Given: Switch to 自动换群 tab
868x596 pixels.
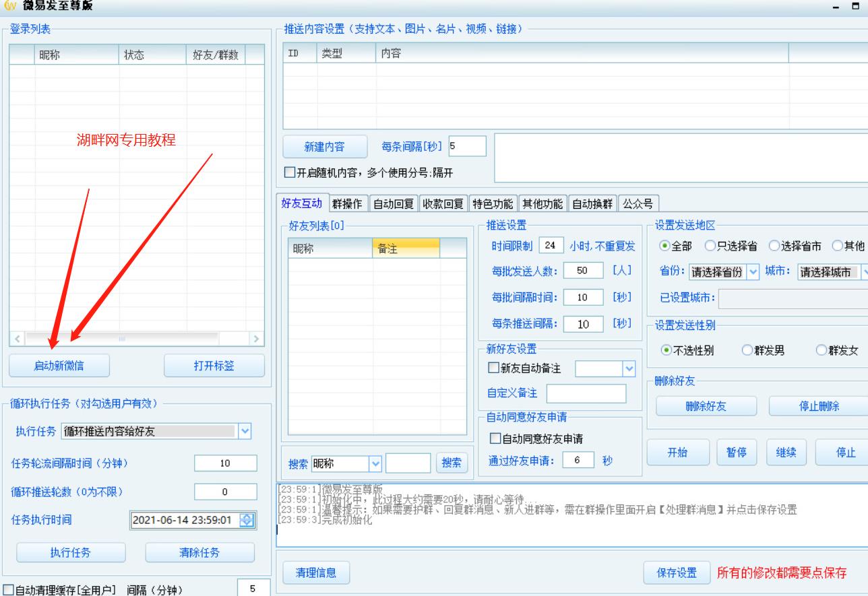Looking at the screenshot, I should pos(592,204).
